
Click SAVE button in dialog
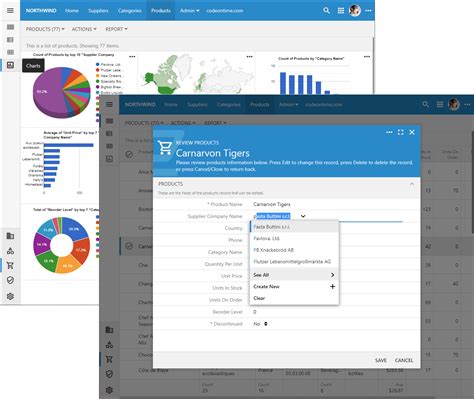coord(381,360)
